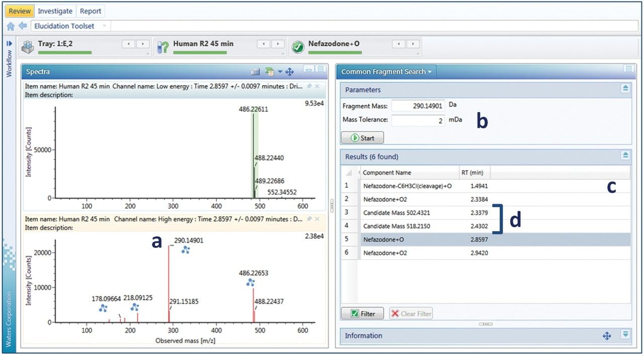Expand the Human R2 45 min selector corner
This screenshot has width=644, height=356.
(x=283, y=54)
